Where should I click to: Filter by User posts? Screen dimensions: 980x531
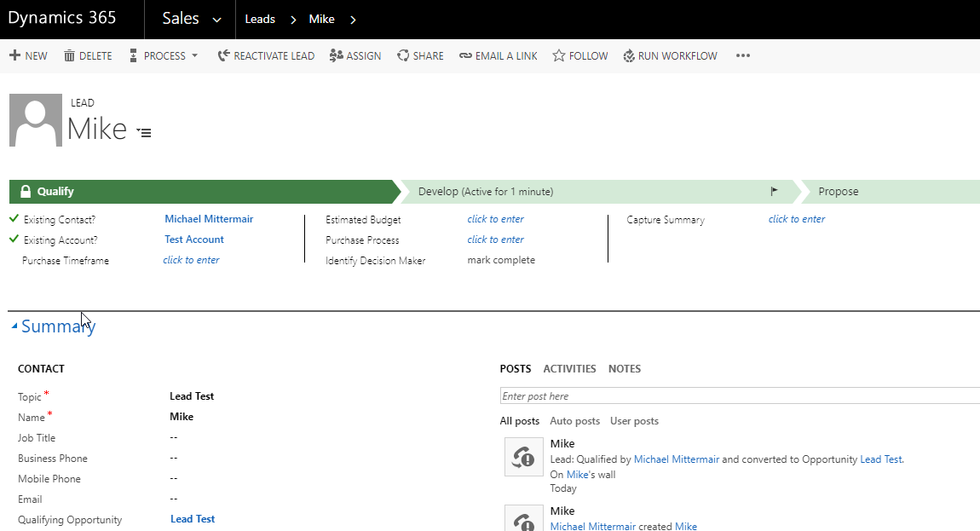[634, 421]
